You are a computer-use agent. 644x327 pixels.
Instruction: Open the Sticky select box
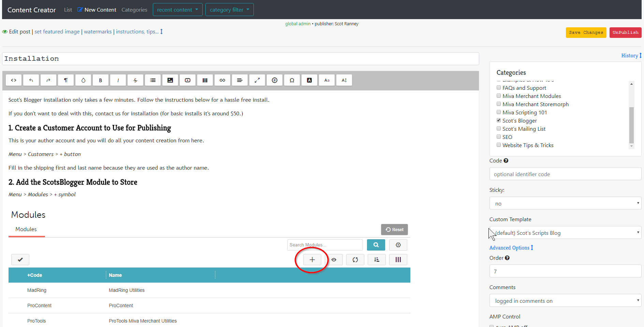coord(565,203)
